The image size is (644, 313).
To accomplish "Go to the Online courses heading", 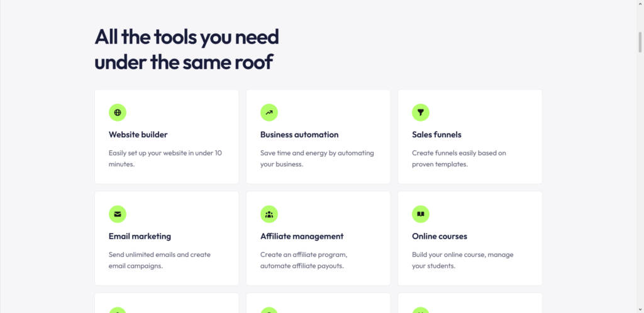I will 440,236.
